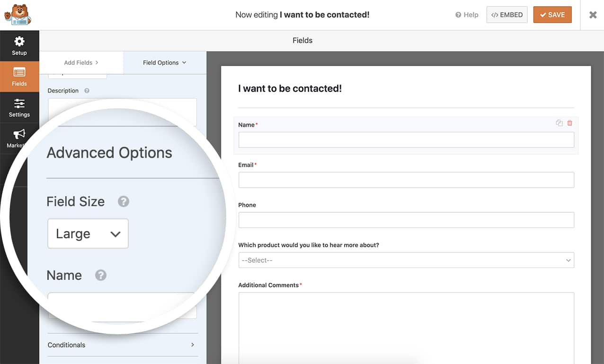This screenshot has width=604, height=364.
Task: View the Description tooltip icon
Action: coord(87,91)
